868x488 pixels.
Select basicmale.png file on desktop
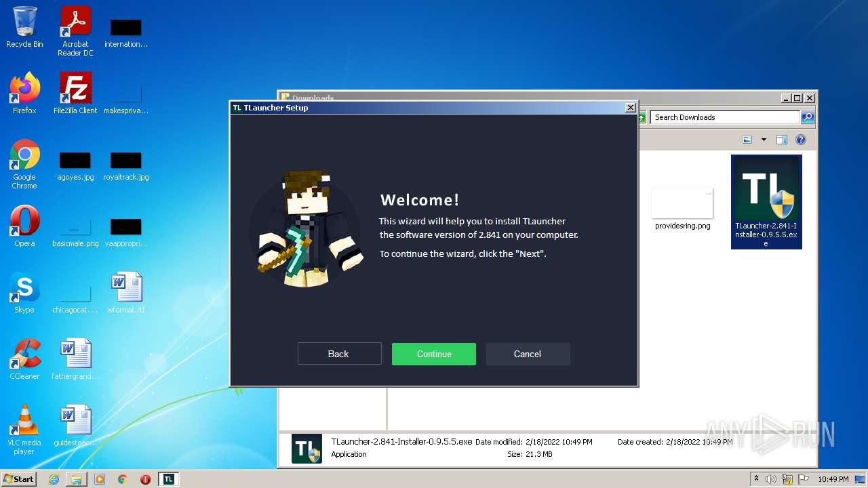coord(75,233)
